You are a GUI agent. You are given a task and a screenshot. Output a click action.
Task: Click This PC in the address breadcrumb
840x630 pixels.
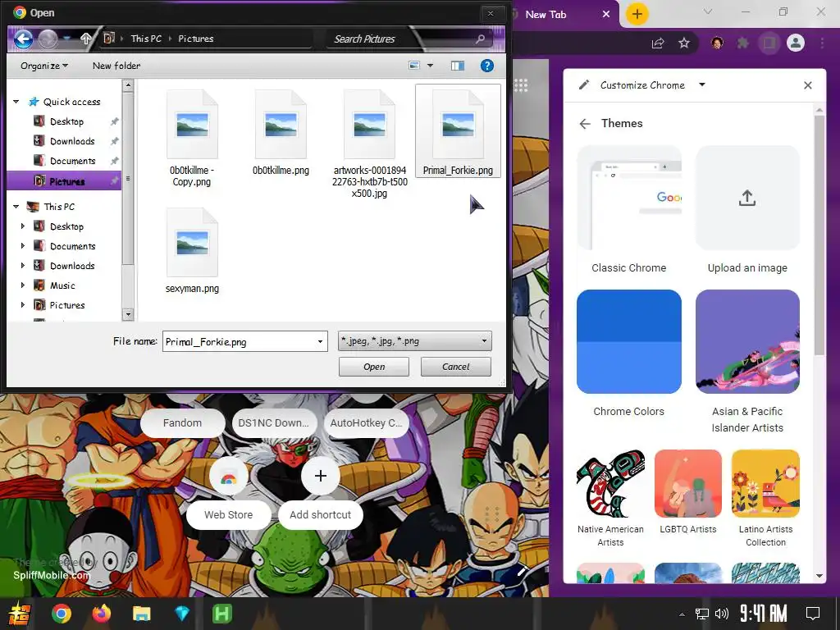click(146, 39)
